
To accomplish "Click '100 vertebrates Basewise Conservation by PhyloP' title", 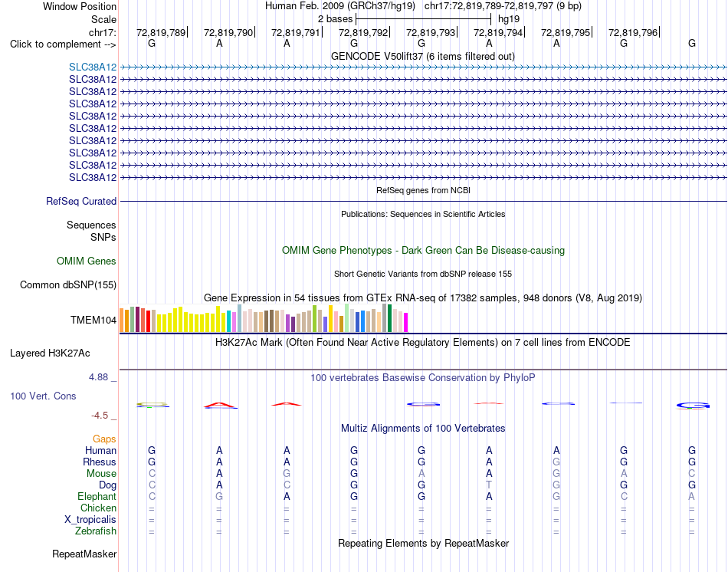I will pos(422,378).
